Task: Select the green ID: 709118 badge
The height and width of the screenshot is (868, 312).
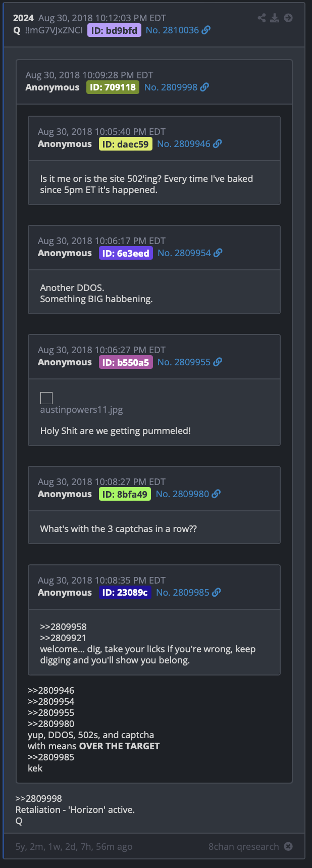Action: 113,87
